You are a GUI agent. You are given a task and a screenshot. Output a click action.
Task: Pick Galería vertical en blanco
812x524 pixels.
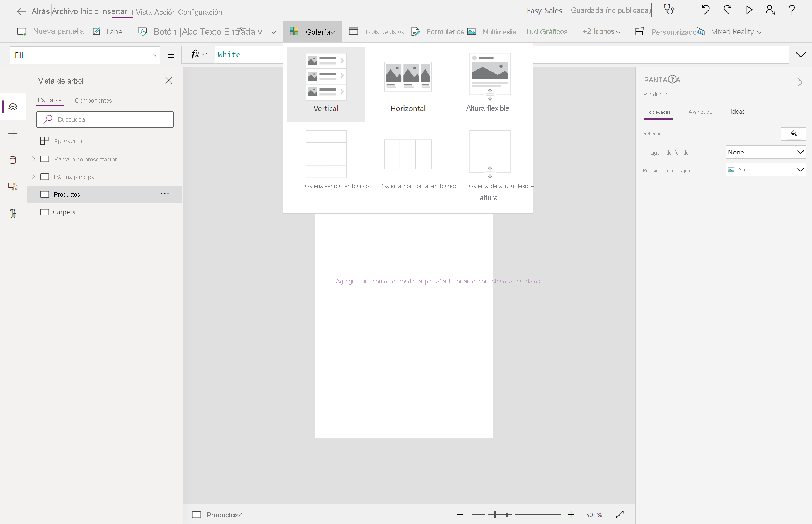(x=326, y=159)
